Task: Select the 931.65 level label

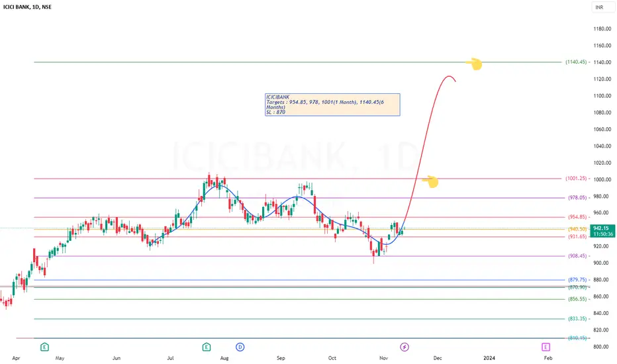Action: pos(577,236)
